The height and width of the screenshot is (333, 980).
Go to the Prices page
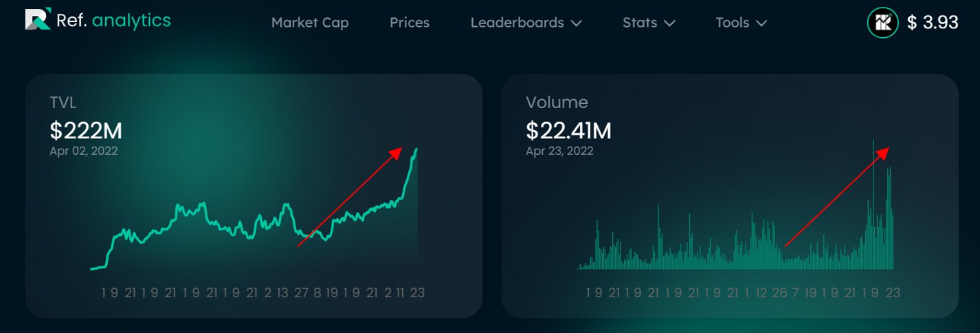[410, 23]
